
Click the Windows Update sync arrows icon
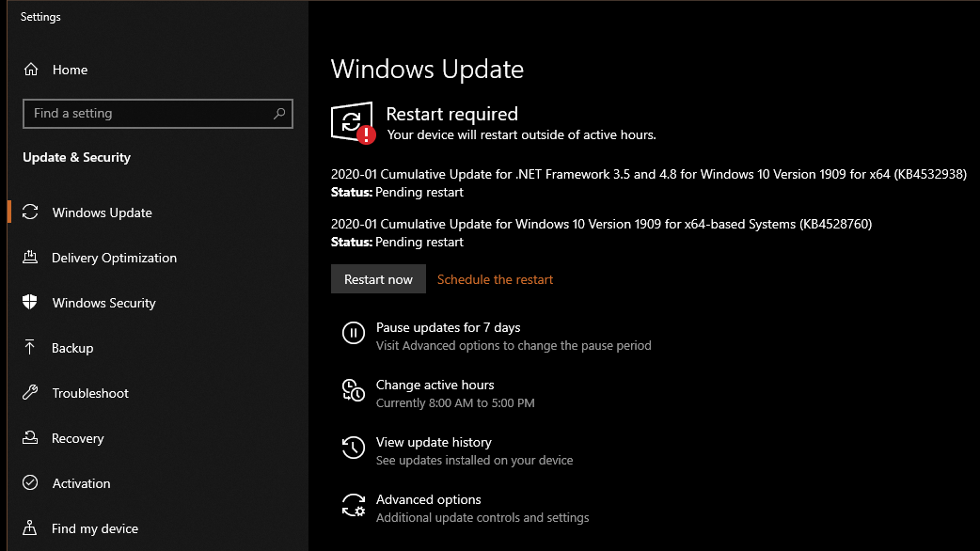click(30, 213)
